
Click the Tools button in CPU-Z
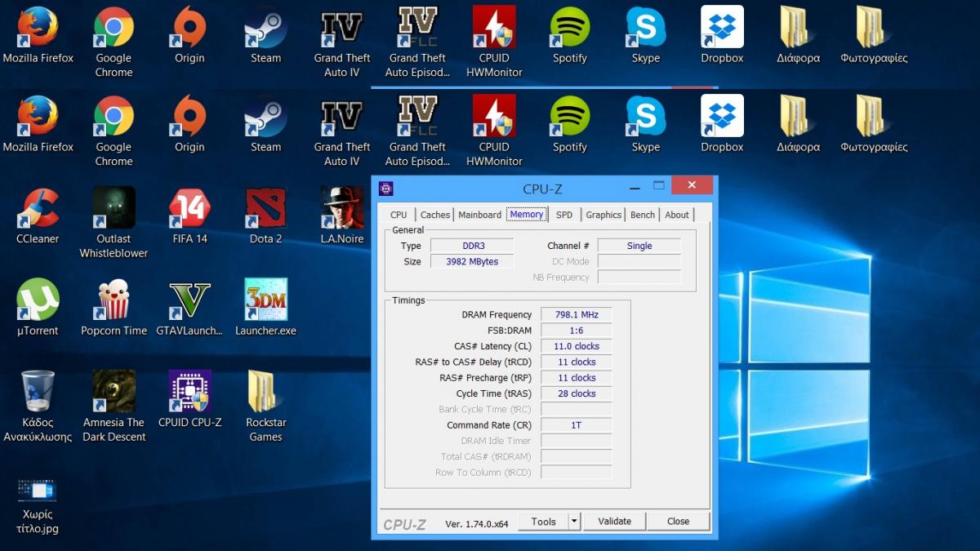[543, 522]
